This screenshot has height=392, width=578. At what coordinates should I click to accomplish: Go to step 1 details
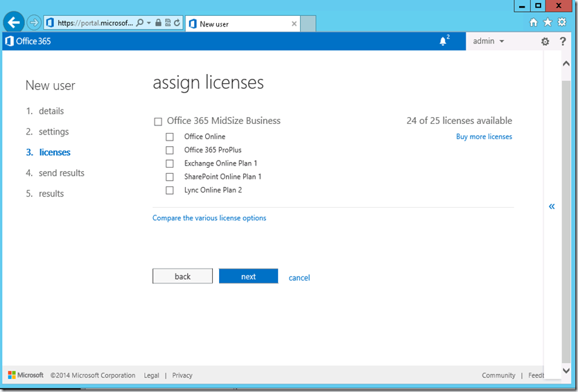(x=44, y=111)
